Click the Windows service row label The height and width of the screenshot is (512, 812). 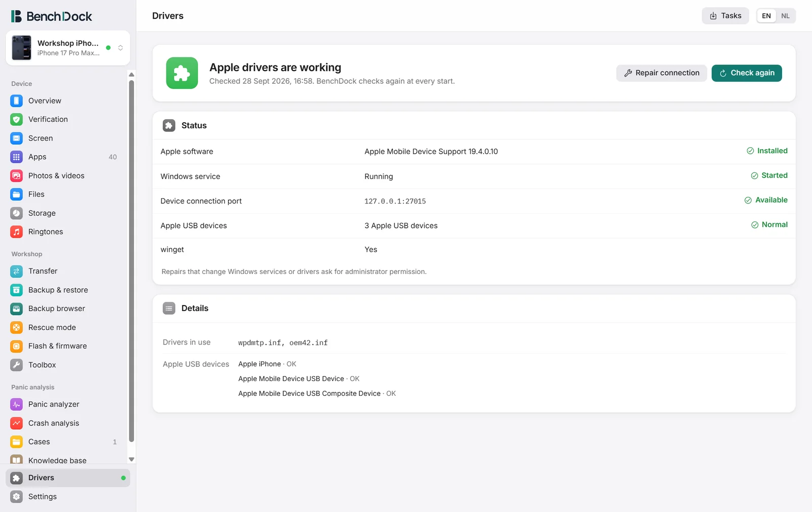[x=190, y=177]
